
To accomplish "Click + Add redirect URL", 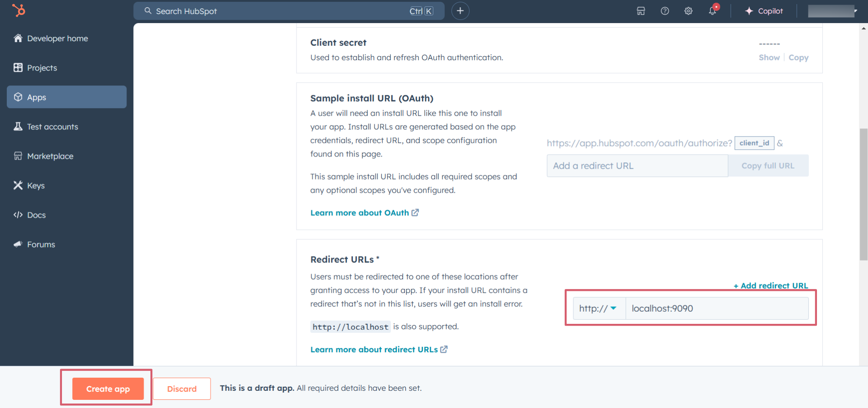I will (770, 285).
